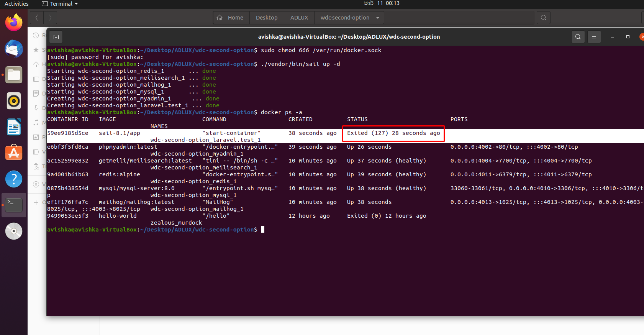Viewport: 644px width, 335px height.
Task: Open the Terminal app menu in top bar
Action: tap(60, 4)
